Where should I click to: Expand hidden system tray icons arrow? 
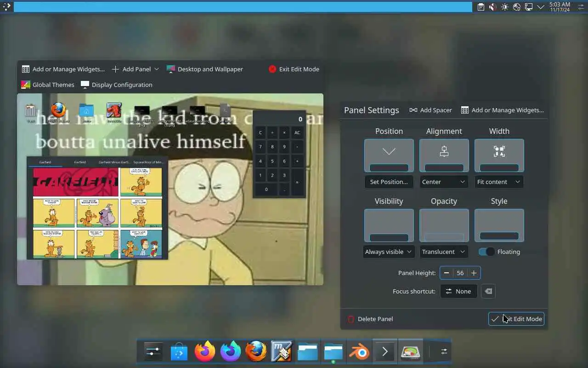pos(541,7)
